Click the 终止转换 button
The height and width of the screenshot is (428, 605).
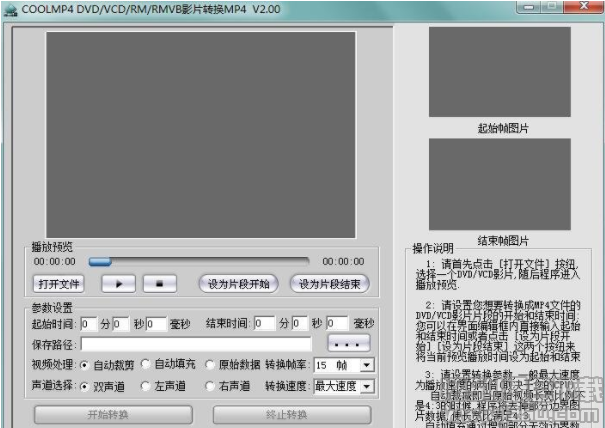(x=292, y=415)
